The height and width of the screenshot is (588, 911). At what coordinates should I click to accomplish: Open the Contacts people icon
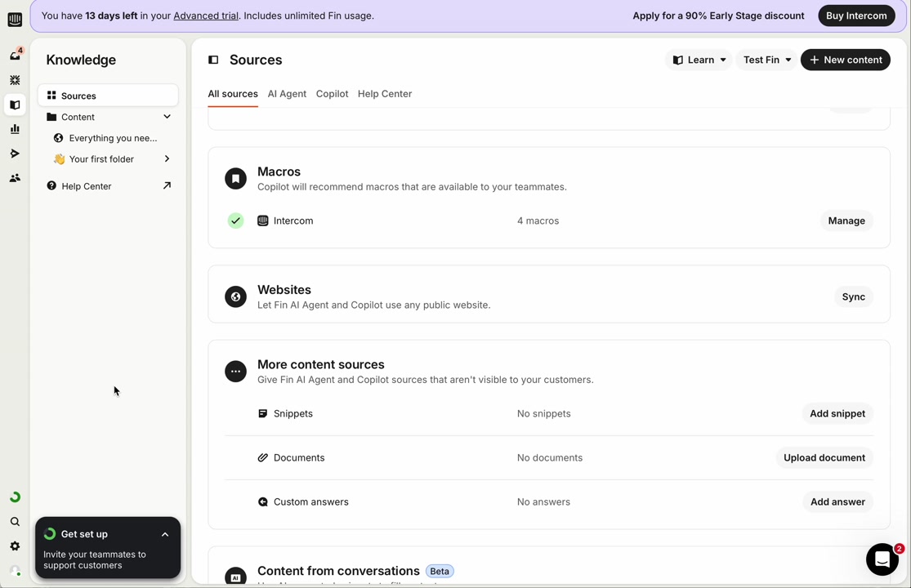pos(15,178)
